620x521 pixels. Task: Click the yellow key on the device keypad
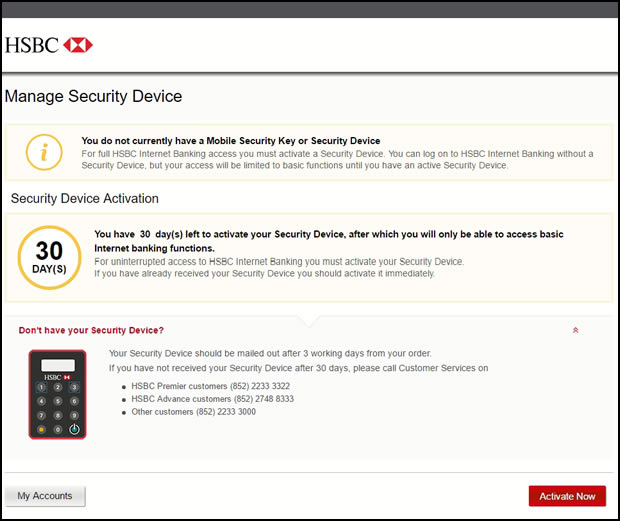[x=41, y=429]
